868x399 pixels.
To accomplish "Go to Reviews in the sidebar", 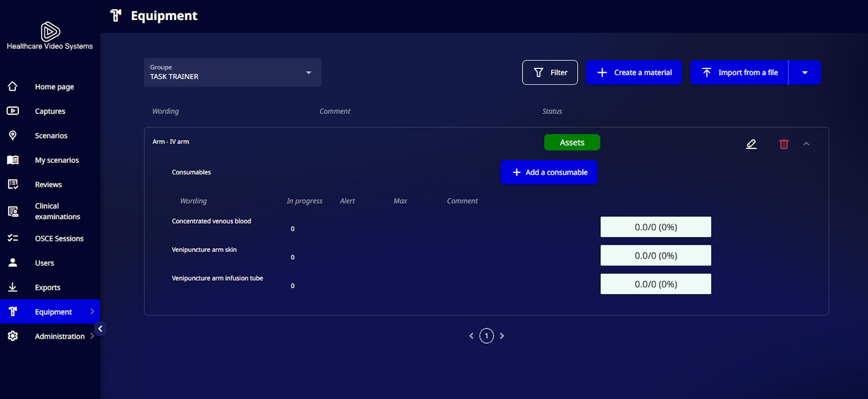I will click(x=48, y=185).
